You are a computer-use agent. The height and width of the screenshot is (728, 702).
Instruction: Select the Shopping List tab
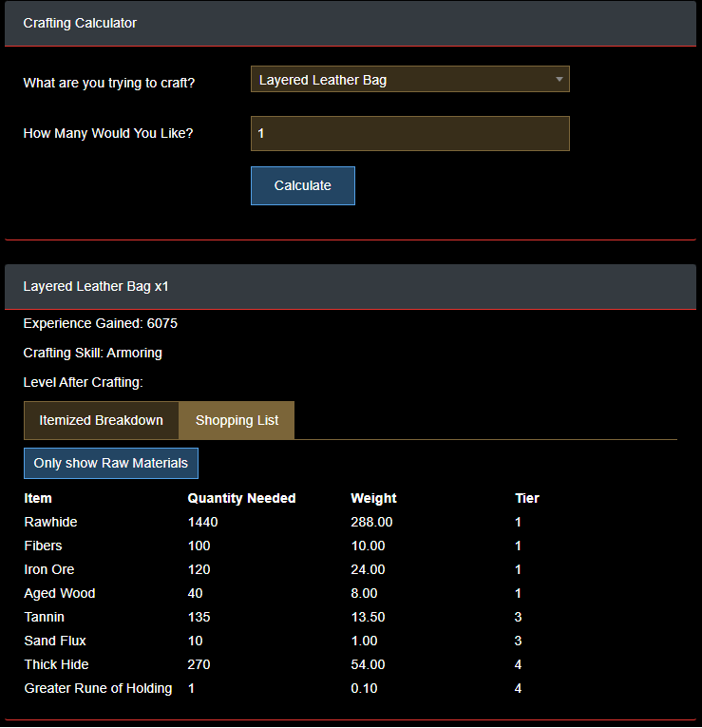click(237, 420)
